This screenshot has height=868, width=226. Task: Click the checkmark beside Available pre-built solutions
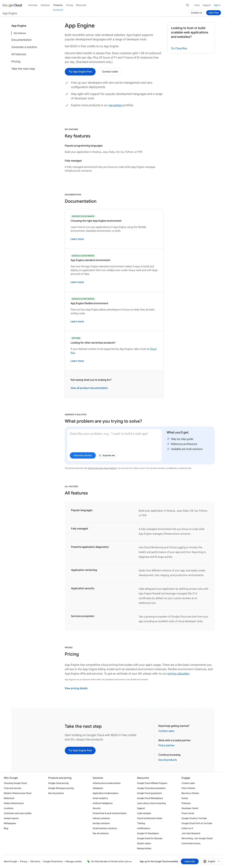[168, 449]
